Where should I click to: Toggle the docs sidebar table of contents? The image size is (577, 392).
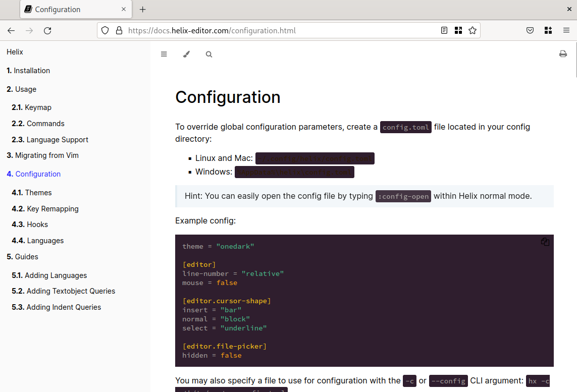[164, 54]
